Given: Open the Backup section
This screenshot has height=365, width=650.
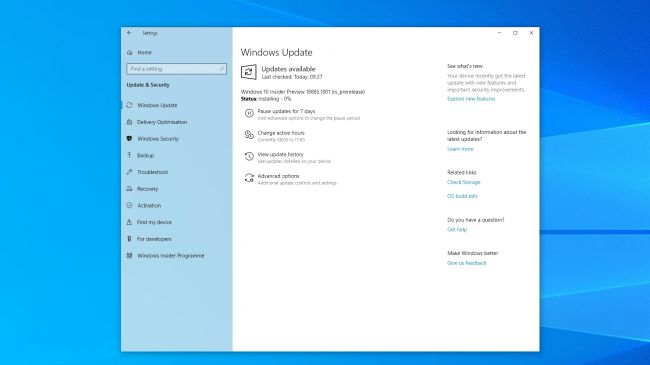Looking at the screenshot, I should [145, 156].
